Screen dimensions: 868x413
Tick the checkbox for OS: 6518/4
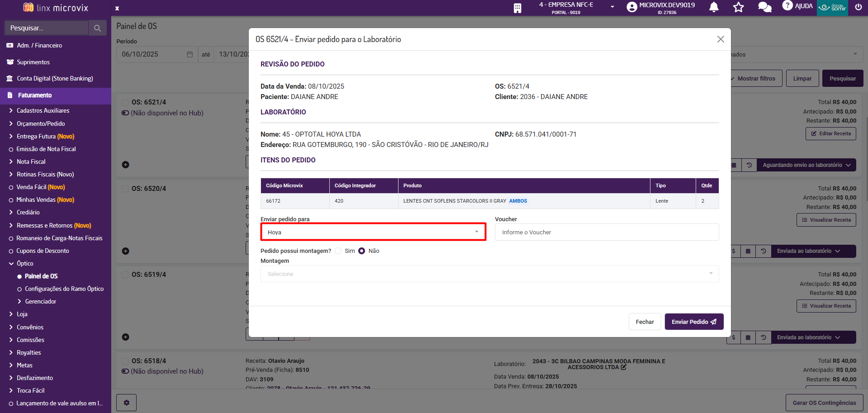tap(125, 361)
